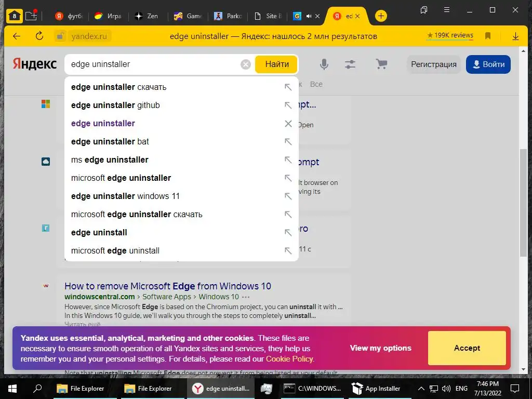Show hidden tray icons chevron
The width and height of the screenshot is (532, 399).
tap(421, 389)
